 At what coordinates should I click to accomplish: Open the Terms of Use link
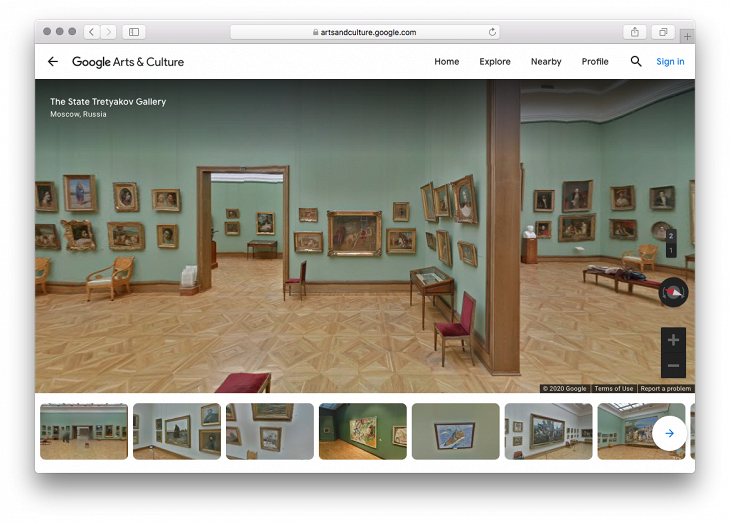[x=613, y=388]
